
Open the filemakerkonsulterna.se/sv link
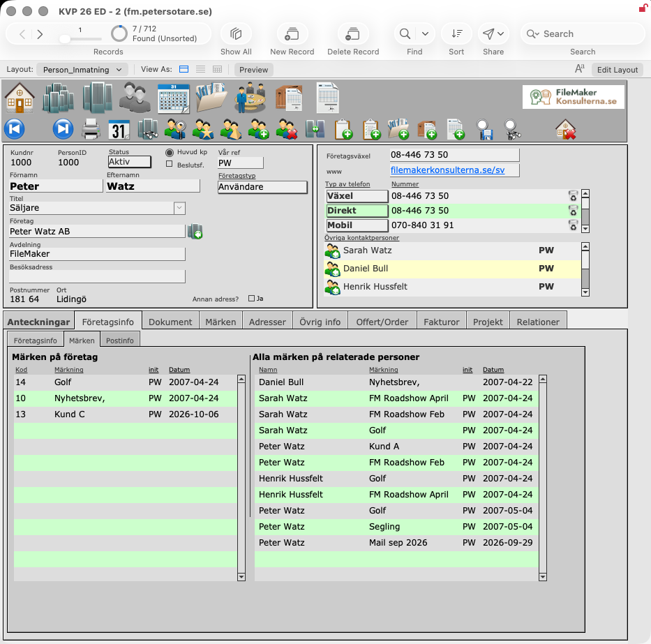(x=447, y=170)
